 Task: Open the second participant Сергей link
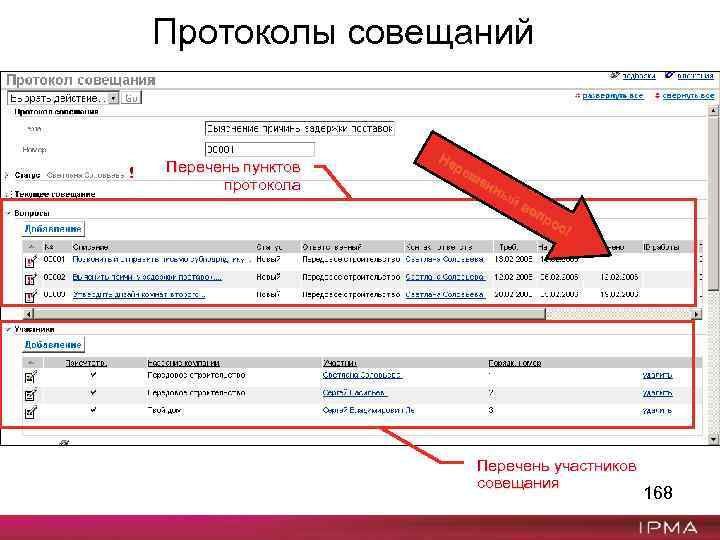click(354, 393)
